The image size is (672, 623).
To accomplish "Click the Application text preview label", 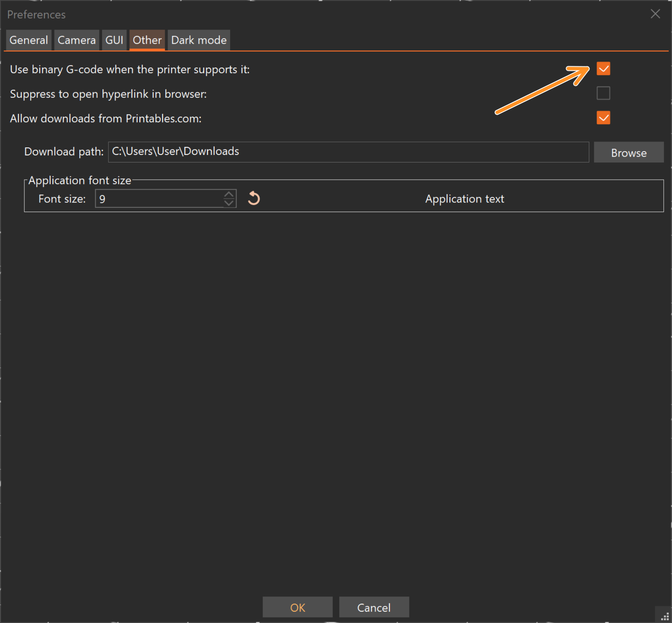I will point(465,199).
